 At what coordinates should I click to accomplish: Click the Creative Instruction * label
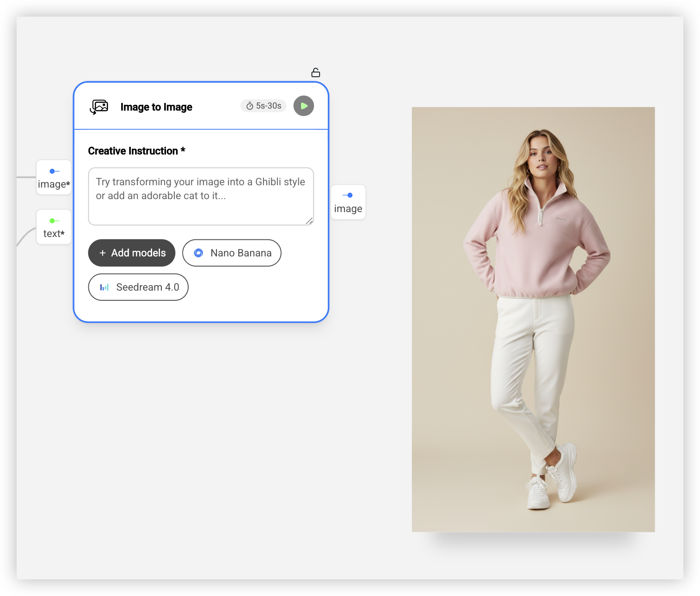point(136,151)
